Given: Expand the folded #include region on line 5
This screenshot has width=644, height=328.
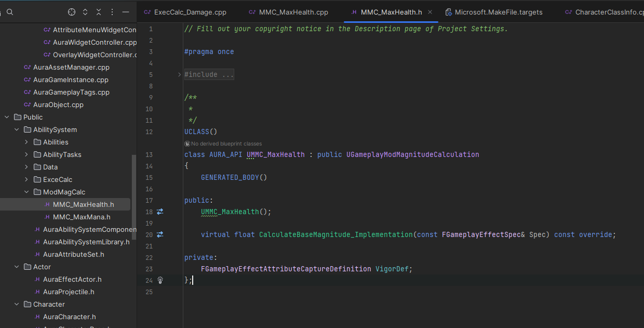Looking at the screenshot, I should (179, 75).
